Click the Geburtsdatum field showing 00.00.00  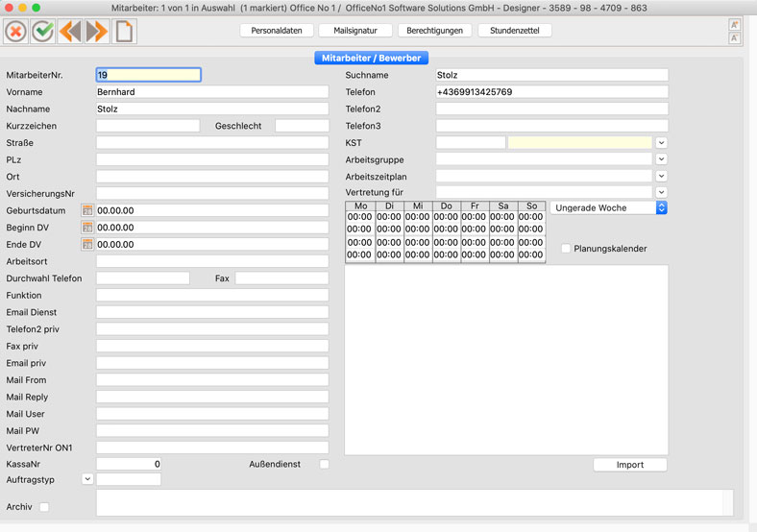point(212,210)
